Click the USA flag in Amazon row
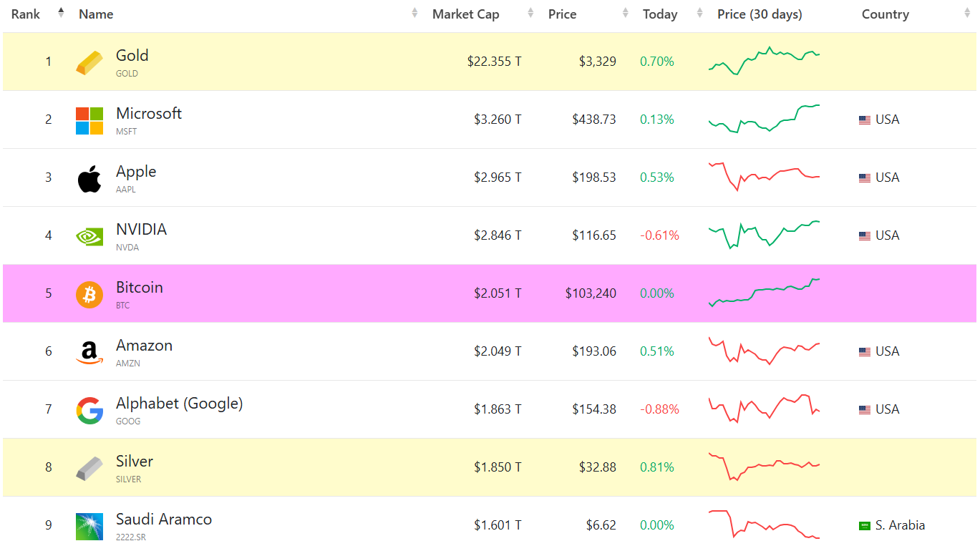Screen dimensions: 980x546 tap(865, 352)
